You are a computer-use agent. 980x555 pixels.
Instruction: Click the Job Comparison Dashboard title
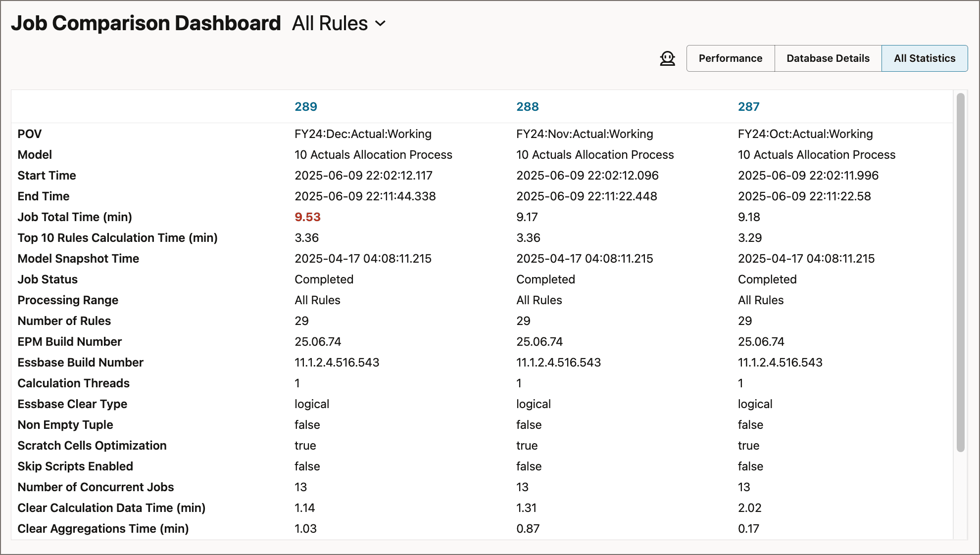146,23
